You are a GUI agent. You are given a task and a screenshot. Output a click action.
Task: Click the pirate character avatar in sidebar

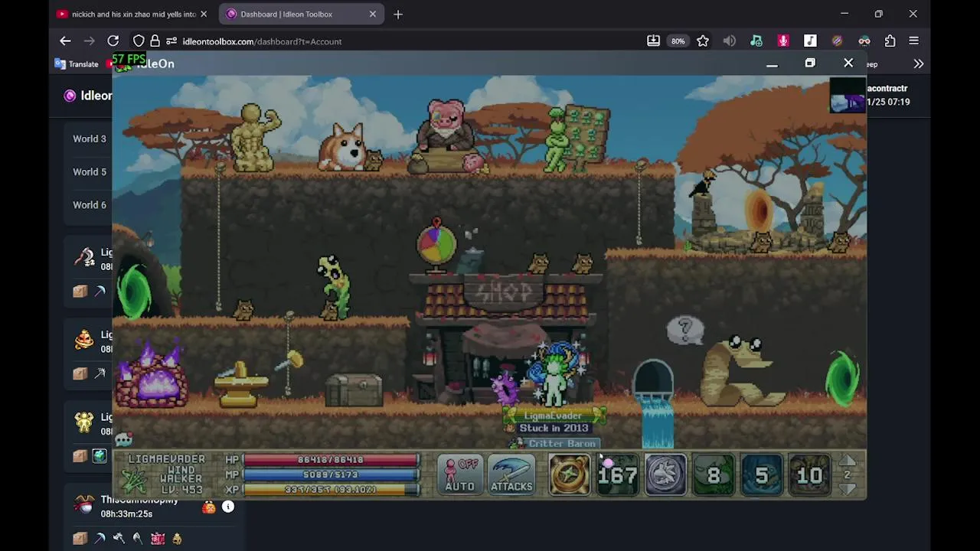point(83,504)
